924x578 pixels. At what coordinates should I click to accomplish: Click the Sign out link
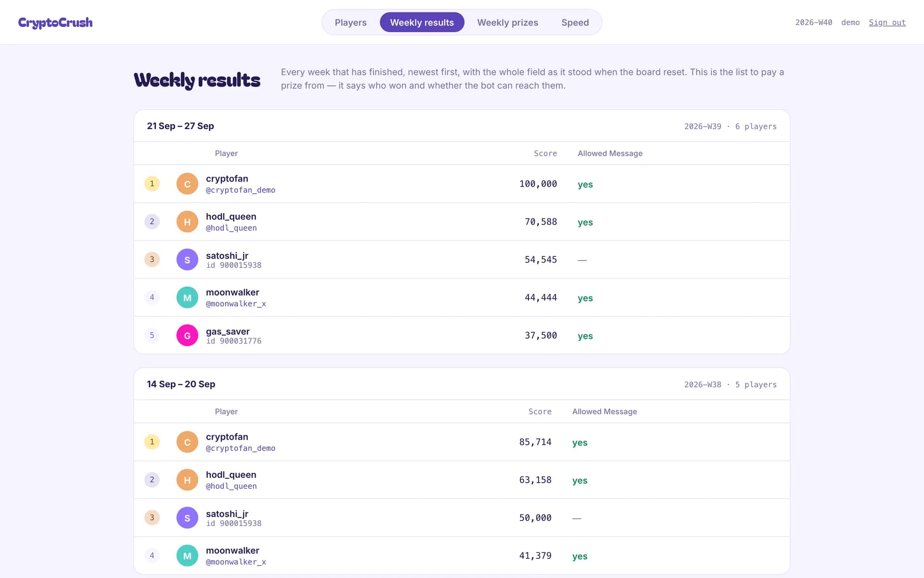click(x=887, y=23)
